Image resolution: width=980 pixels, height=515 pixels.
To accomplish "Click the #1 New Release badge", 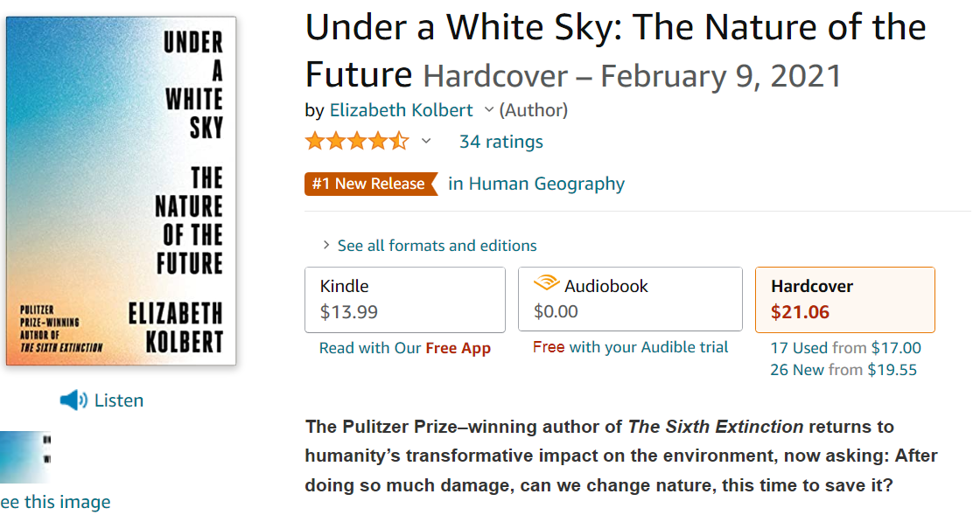I will point(370,184).
